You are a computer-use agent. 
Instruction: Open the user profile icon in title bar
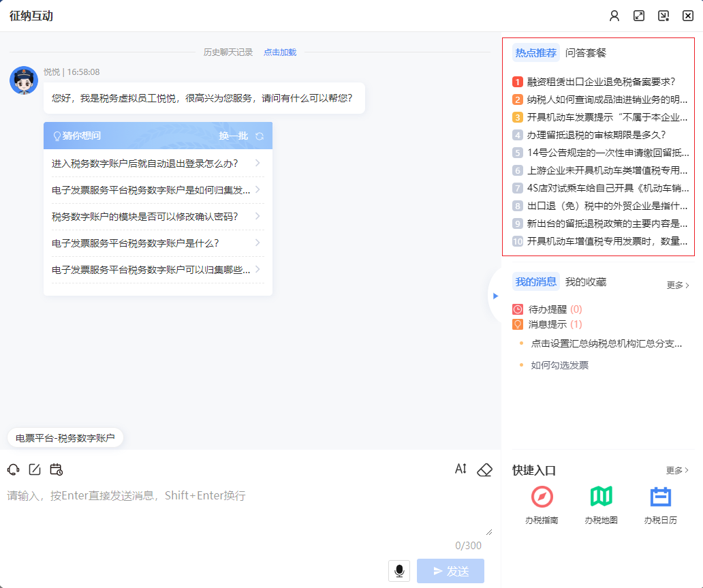(x=614, y=16)
